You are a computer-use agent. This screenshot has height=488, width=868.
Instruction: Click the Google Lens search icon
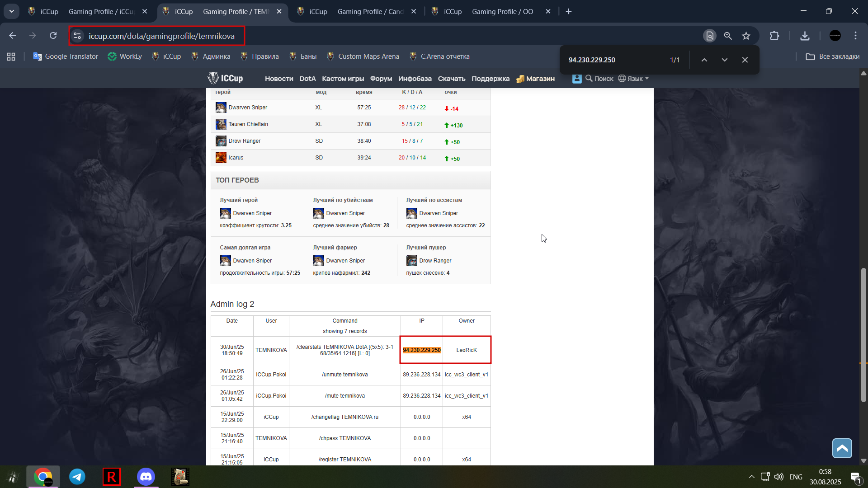tap(710, 36)
